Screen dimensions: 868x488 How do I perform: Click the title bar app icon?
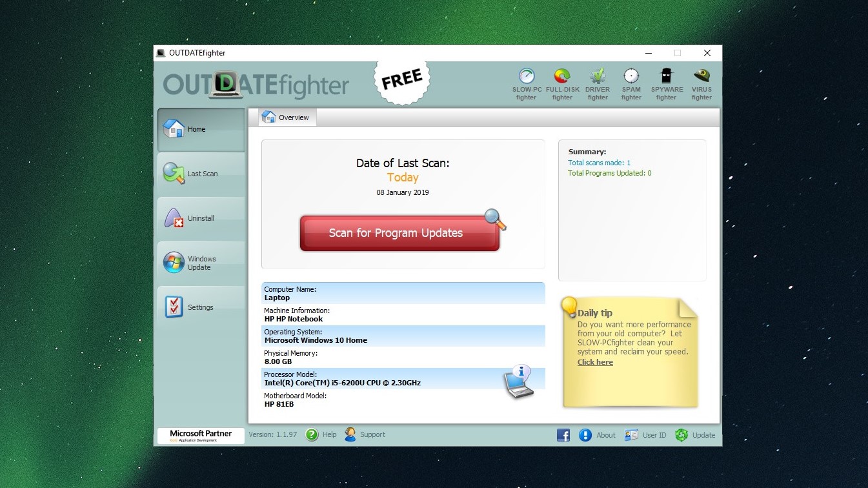161,53
